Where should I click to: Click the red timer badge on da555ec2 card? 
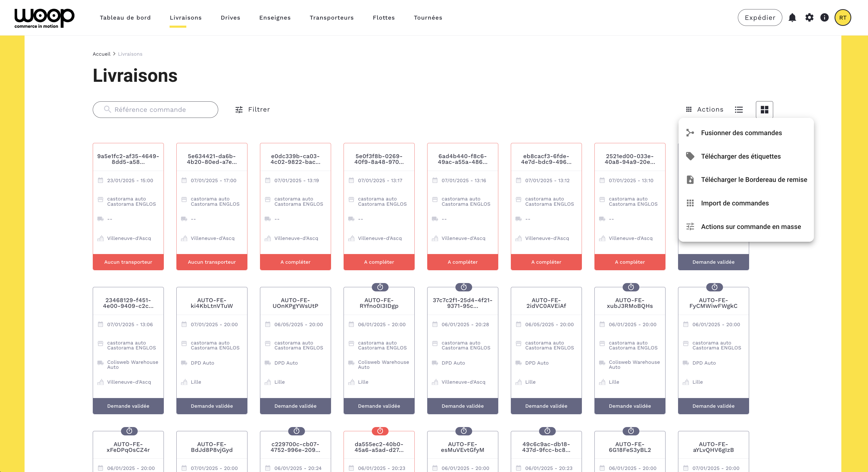(x=380, y=431)
